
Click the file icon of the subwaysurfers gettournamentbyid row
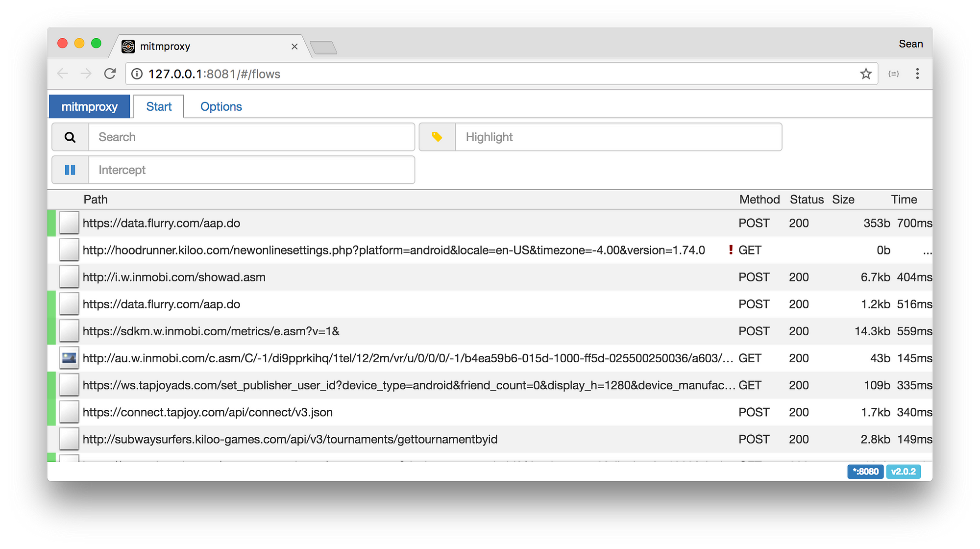(69, 439)
